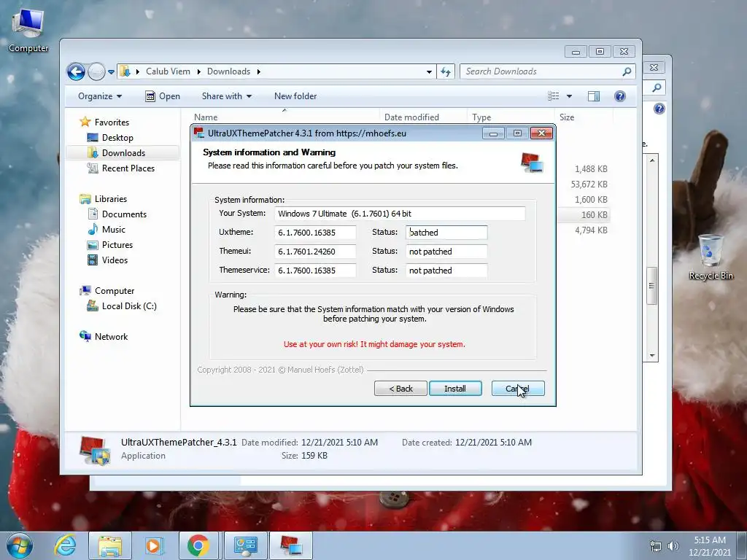The height and width of the screenshot is (560, 747).
Task: Click the Recycle Bin desktop icon
Action: pos(711,257)
